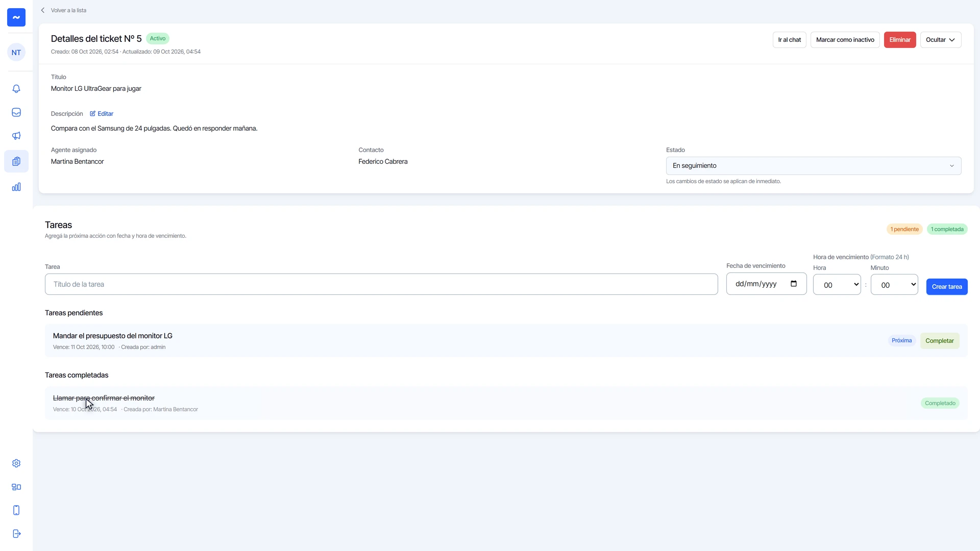
Task: Click the red Eliminar button
Action: (x=900, y=40)
